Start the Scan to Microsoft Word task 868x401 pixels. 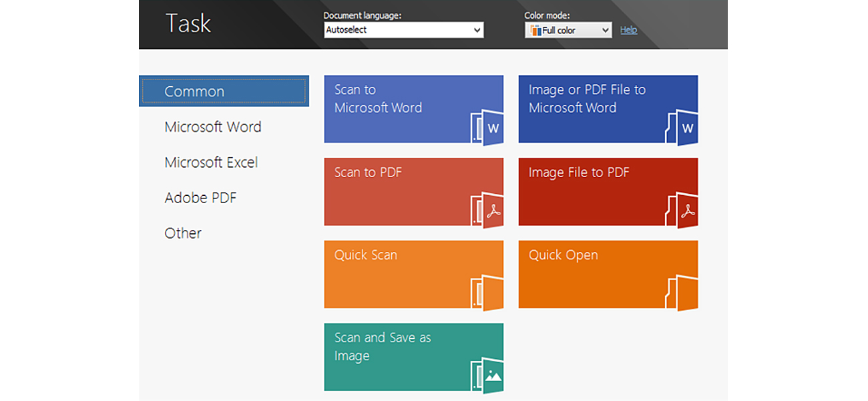[x=414, y=109]
